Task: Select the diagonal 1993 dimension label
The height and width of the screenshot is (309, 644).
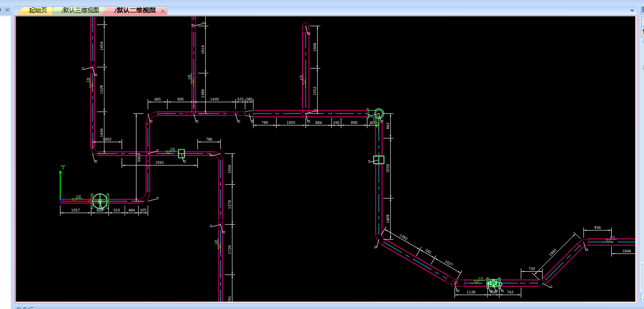Action: (553, 253)
